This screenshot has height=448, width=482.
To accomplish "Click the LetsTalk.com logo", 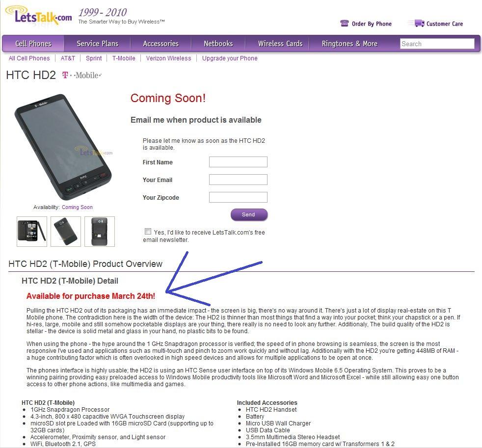I will click(x=39, y=15).
